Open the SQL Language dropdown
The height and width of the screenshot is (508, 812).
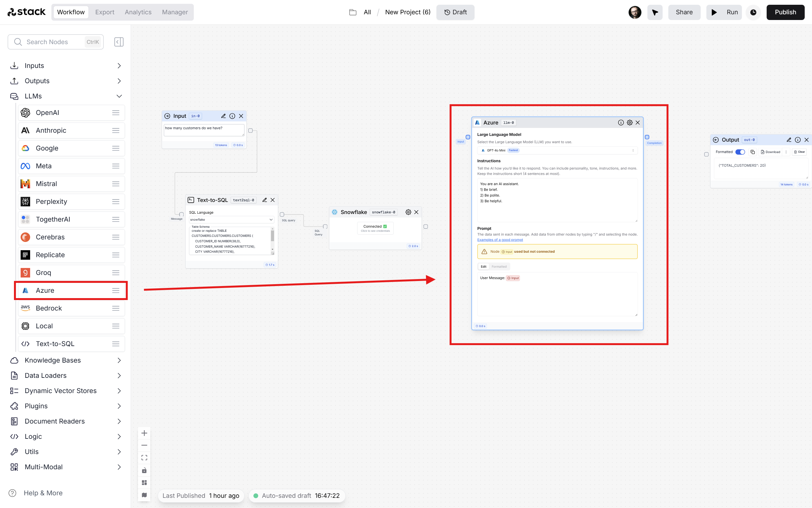(x=232, y=219)
